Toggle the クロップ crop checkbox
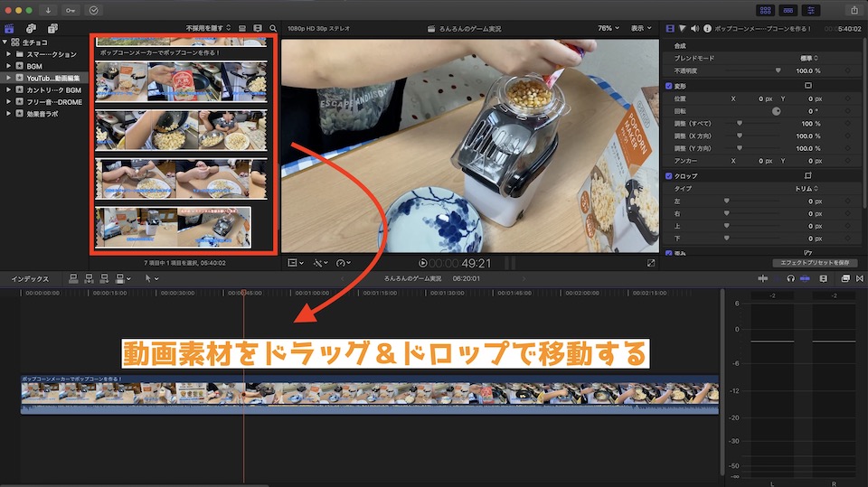 click(x=669, y=176)
